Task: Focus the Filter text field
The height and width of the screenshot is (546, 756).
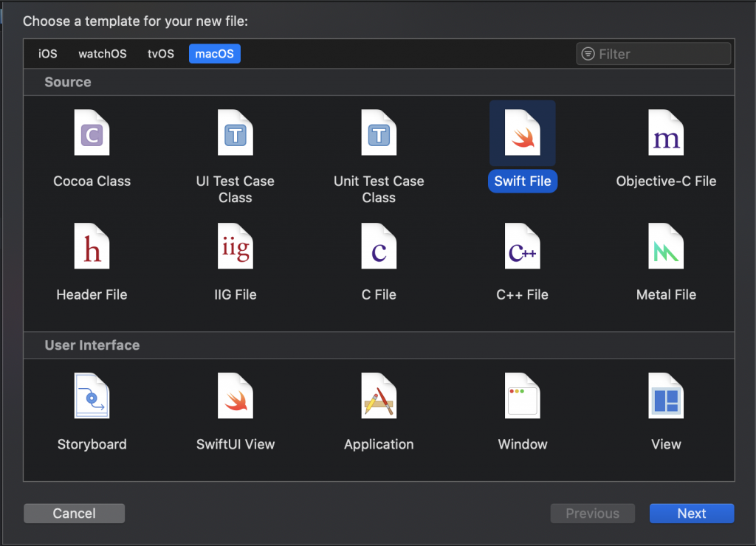Action: click(653, 53)
